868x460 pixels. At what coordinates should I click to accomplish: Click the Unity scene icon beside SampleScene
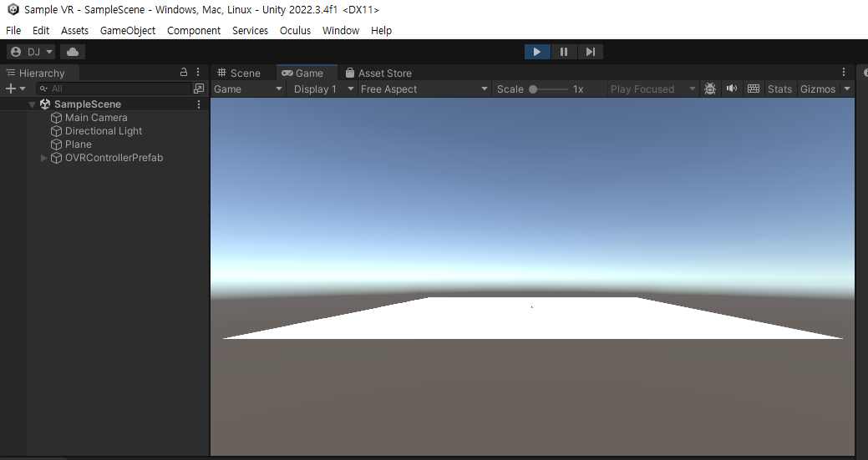[45, 104]
